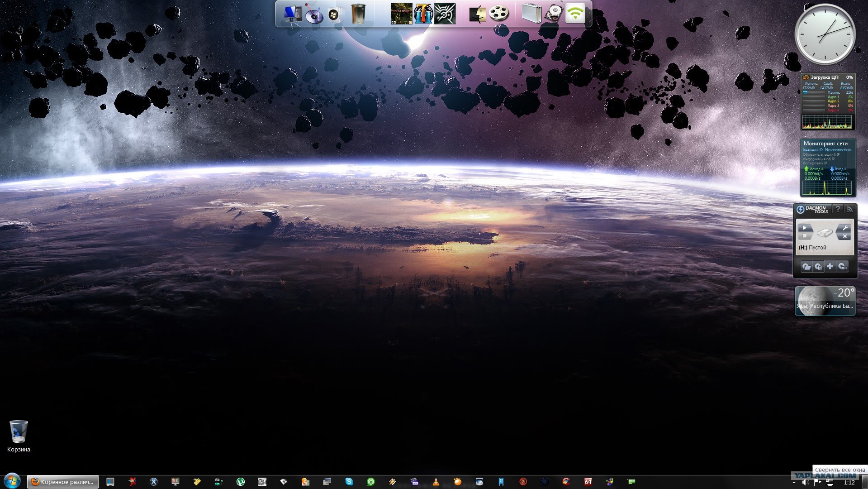The width and height of the screenshot is (868, 489).
Task: Open the volume speaker icon in the tray
Action: click(806, 483)
